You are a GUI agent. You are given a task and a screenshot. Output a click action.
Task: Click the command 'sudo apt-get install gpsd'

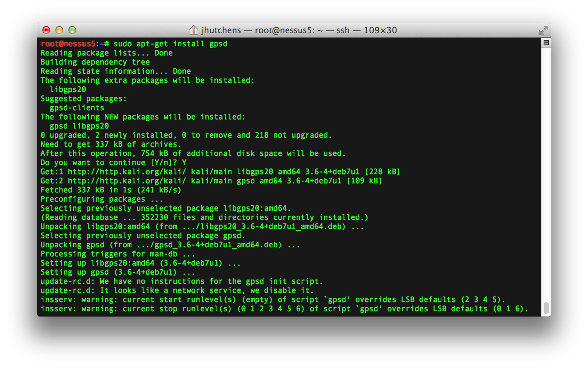pos(171,44)
